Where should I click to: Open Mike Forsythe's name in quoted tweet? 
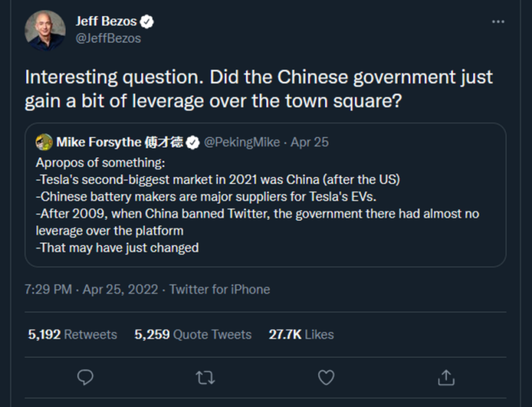119,142
